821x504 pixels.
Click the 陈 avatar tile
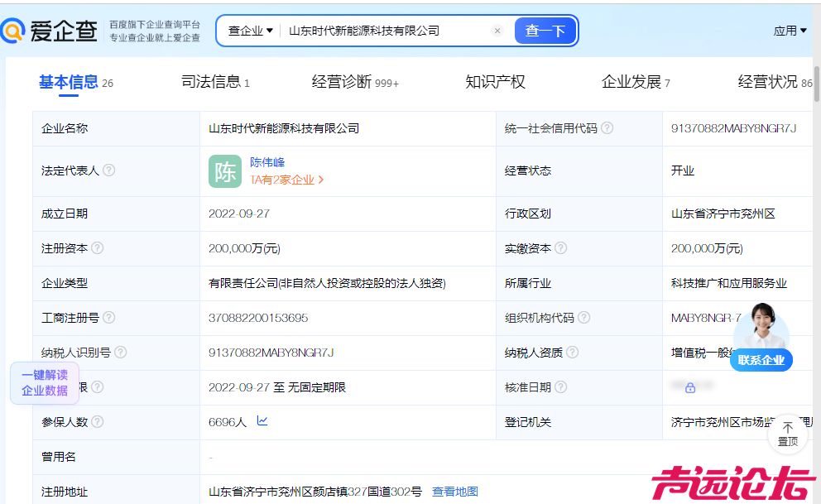click(x=225, y=171)
